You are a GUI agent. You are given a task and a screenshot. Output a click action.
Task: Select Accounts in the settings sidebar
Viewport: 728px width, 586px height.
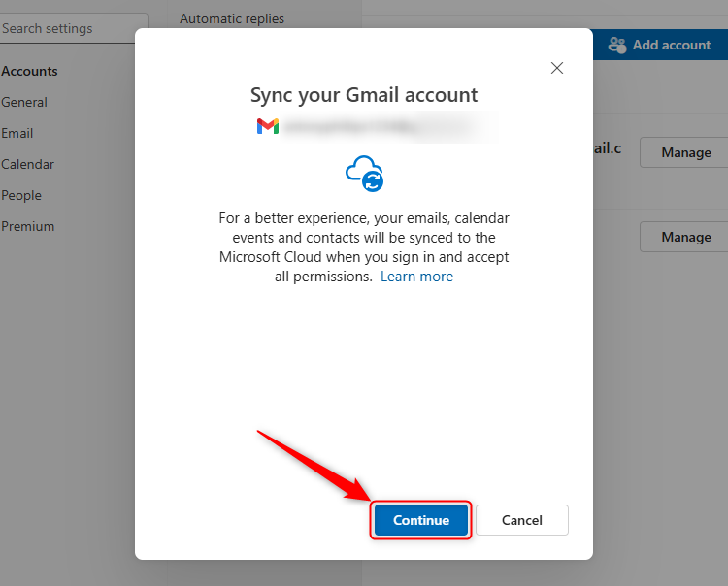click(29, 71)
